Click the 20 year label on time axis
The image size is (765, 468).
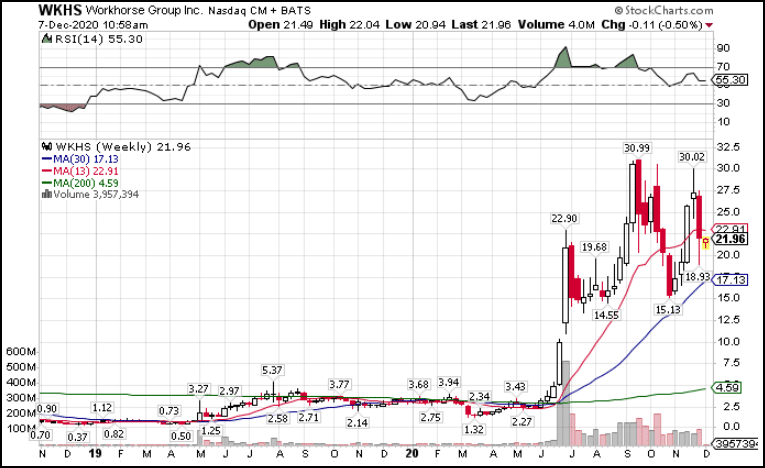click(x=412, y=453)
